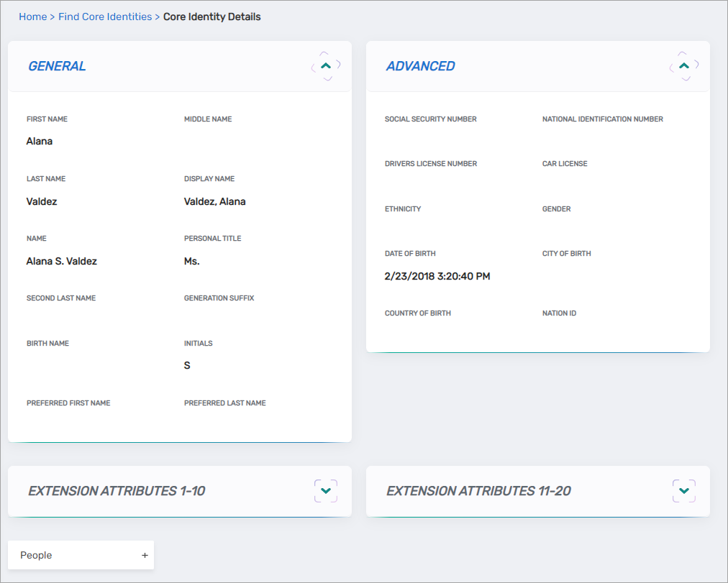Open the Home breadcrumb link
Image resolution: width=728 pixels, height=583 pixels.
(32, 16)
